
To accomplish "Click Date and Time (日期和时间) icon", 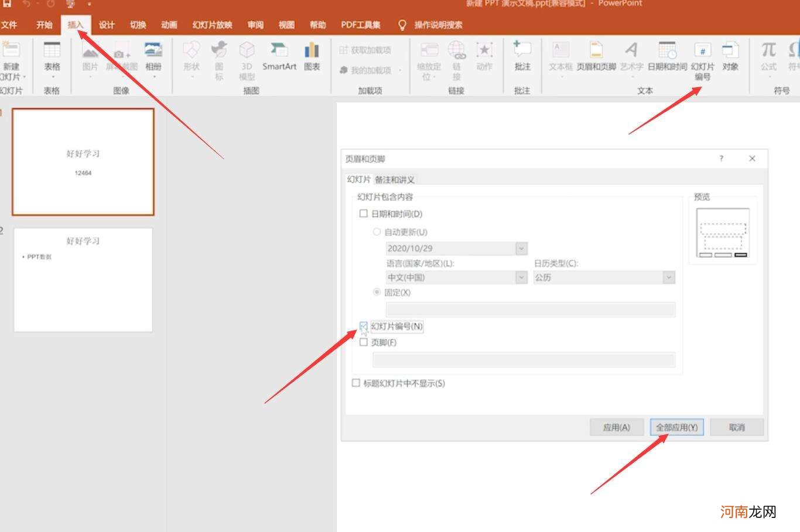I will click(667, 50).
